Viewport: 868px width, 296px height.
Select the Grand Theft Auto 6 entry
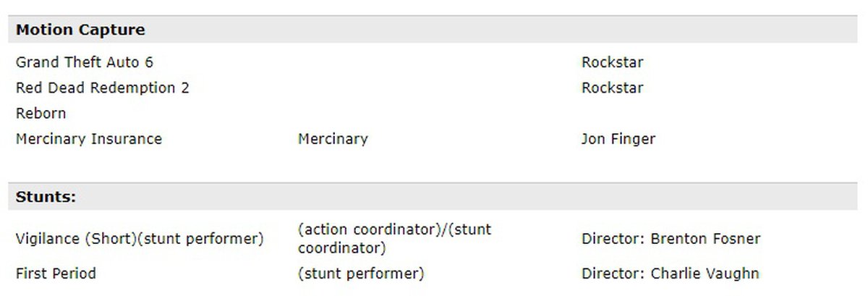coord(85,62)
